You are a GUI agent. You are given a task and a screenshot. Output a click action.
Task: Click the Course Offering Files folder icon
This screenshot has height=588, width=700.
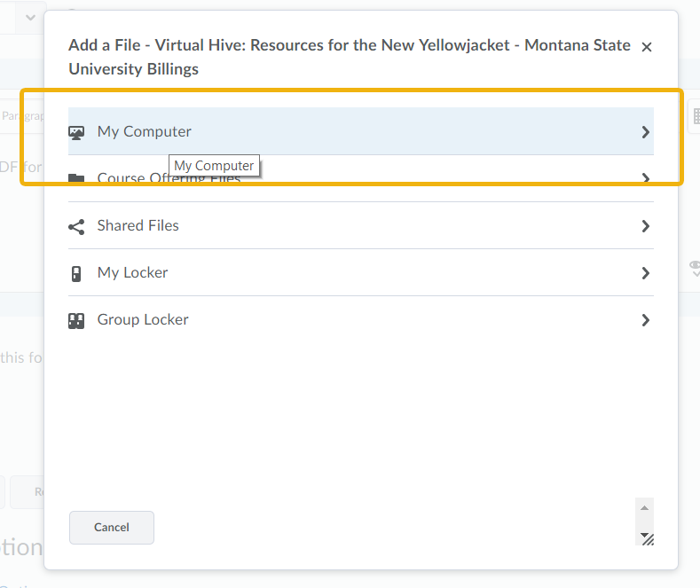pos(76,179)
